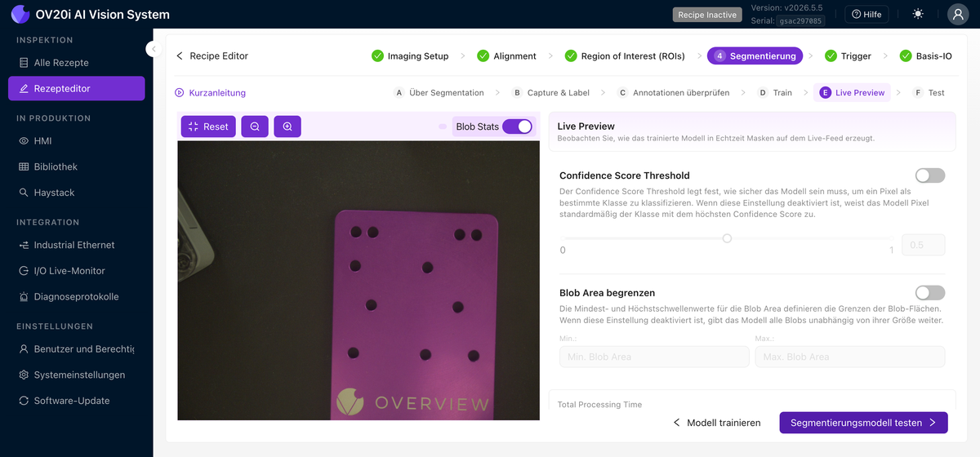Go to Basis-IO step
Image resolution: width=980 pixels, height=457 pixels.
pos(925,56)
